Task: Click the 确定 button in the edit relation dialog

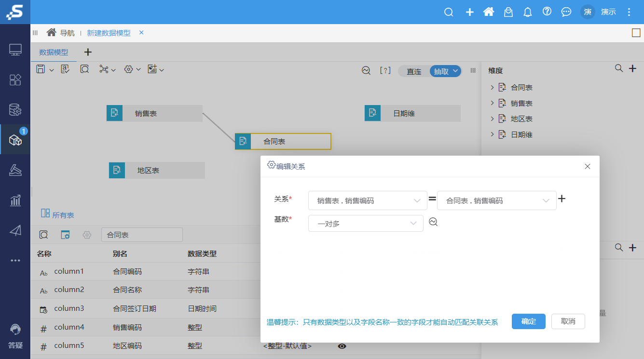Action: pyautogui.click(x=528, y=321)
